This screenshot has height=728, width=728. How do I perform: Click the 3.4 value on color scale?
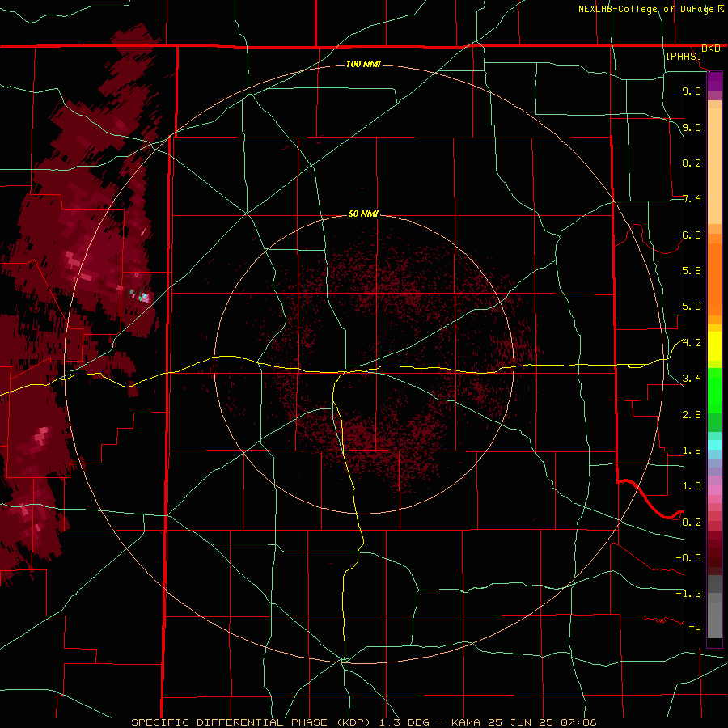pos(692,379)
